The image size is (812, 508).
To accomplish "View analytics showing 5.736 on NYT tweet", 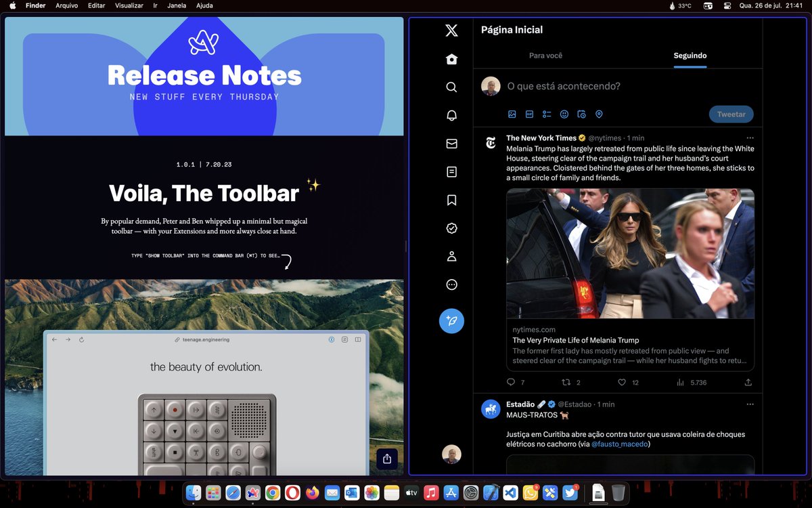I will (x=692, y=383).
